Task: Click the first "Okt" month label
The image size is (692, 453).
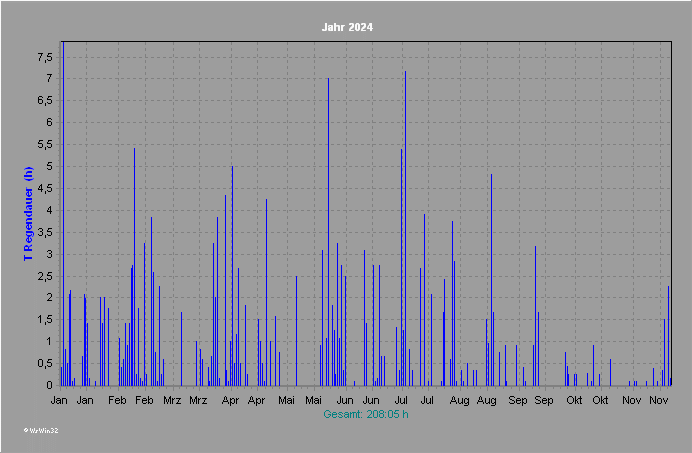Action: click(574, 400)
